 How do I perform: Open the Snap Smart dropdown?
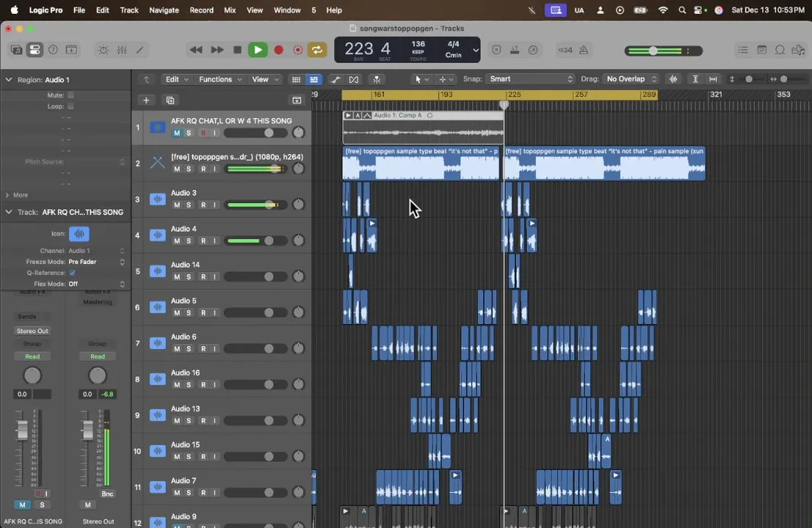(x=531, y=79)
